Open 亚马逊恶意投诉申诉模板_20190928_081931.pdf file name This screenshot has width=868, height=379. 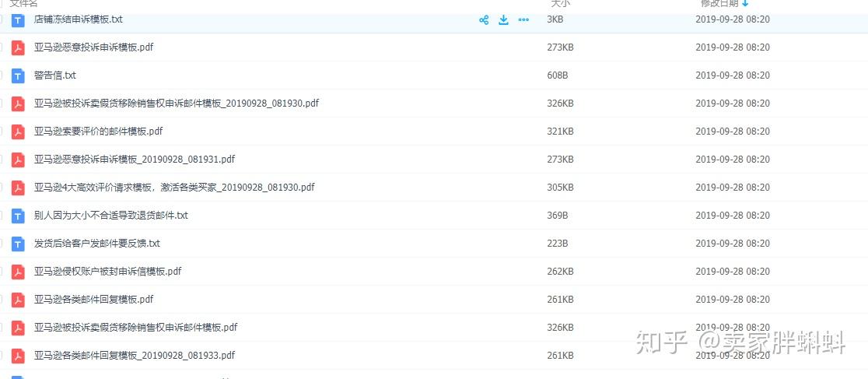(134, 160)
